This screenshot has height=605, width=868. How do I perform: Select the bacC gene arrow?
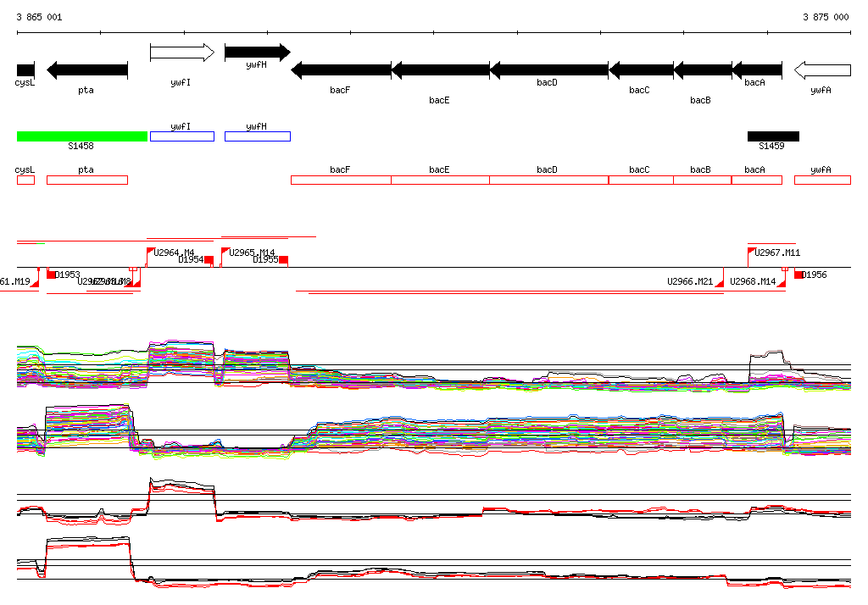pyautogui.click(x=640, y=70)
